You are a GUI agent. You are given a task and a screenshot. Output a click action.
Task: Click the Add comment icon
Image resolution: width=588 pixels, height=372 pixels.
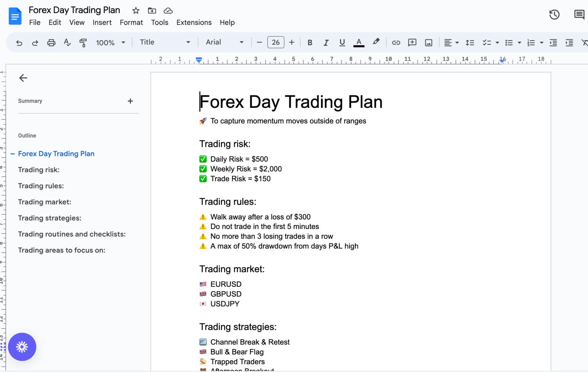pyautogui.click(x=412, y=43)
